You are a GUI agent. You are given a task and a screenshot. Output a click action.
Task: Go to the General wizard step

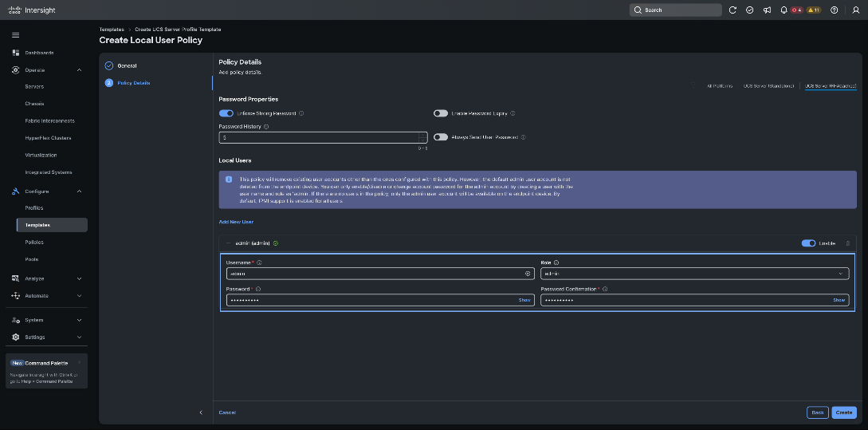127,65
